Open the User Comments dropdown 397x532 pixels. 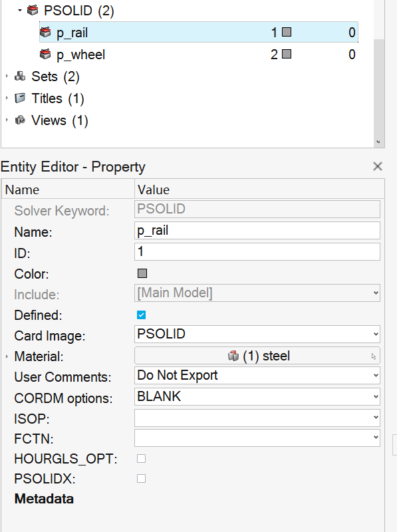pyautogui.click(x=257, y=375)
